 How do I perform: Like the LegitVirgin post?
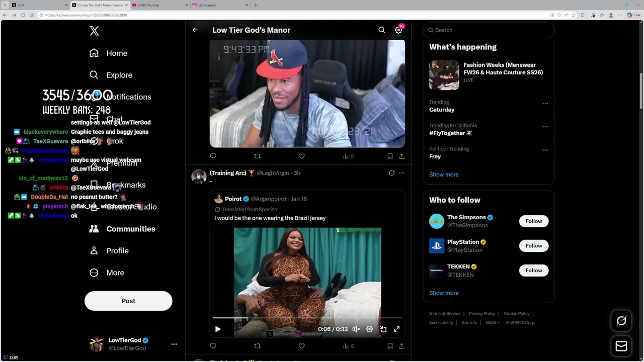pyautogui.click(x=301, y=346)
